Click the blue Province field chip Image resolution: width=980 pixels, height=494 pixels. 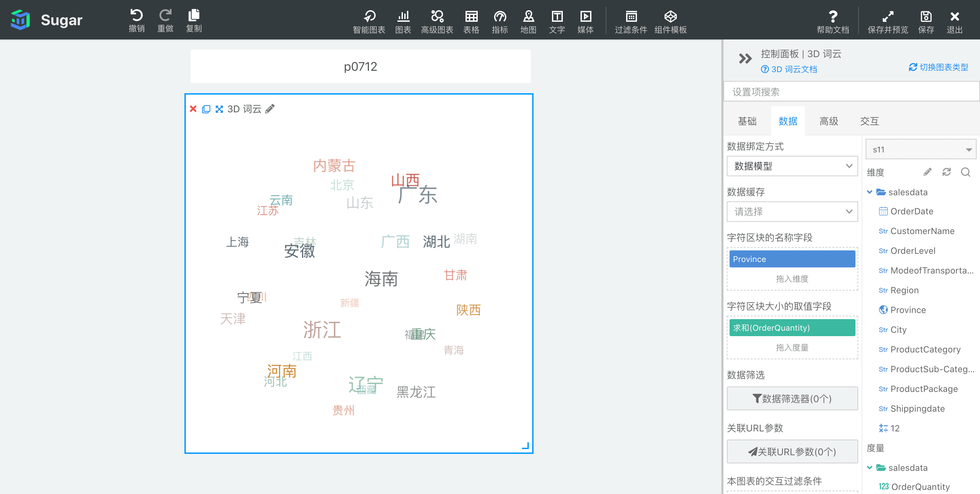pyautogui.click(x=792, y=259)
